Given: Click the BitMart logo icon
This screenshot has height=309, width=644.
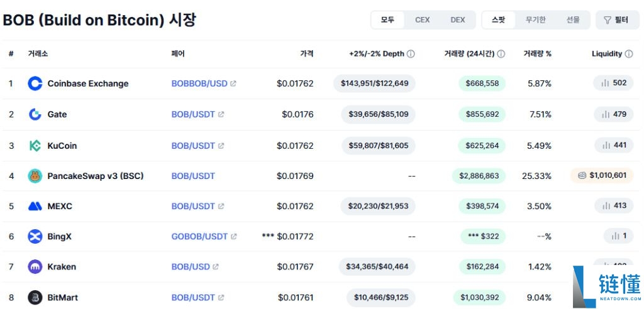Looking at the screenshot, I should click(x=35, y=298).
